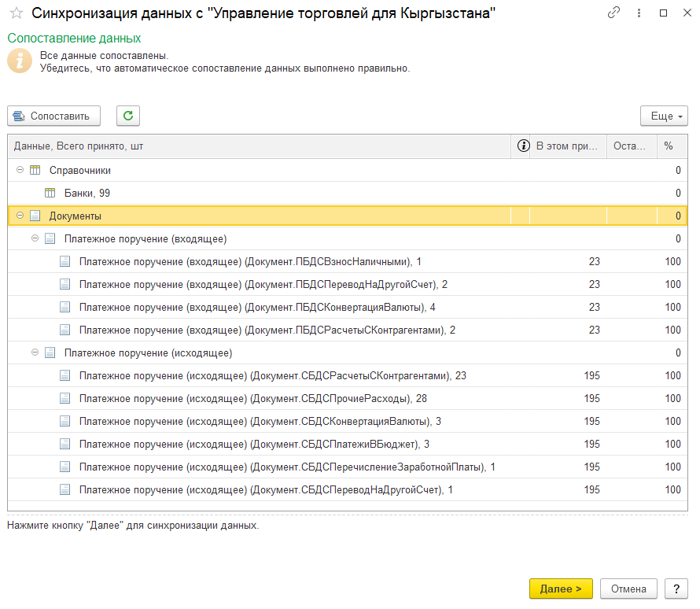This screenshot has width=700, height=609.
Task: Click the Далее > button
Action: click(561, 589)
